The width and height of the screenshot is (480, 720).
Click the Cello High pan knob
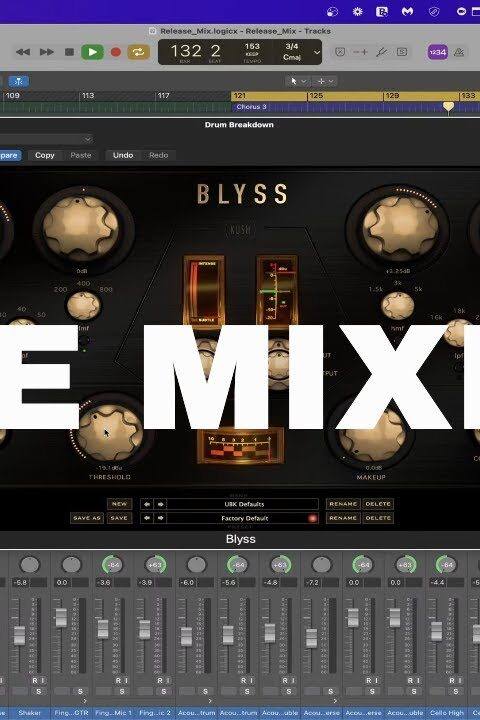pyautogui.click(x=446, y=565)
